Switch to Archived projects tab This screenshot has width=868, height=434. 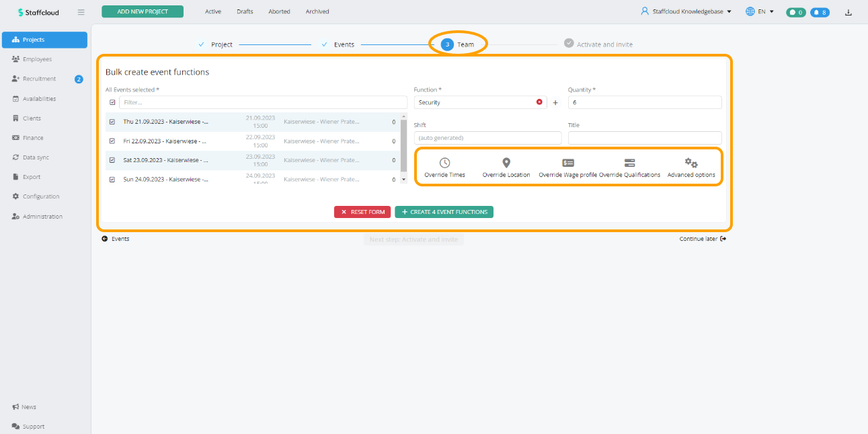[x=317, y=11]
